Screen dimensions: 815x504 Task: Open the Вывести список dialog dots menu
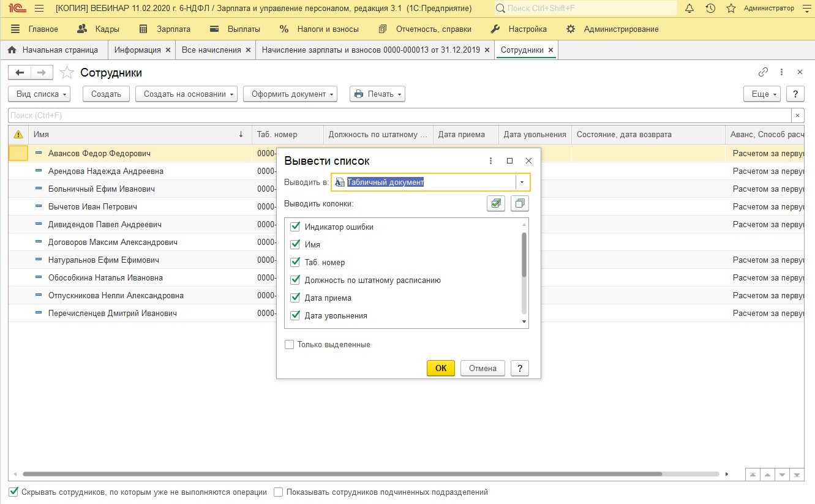click(x=490, y=161)
